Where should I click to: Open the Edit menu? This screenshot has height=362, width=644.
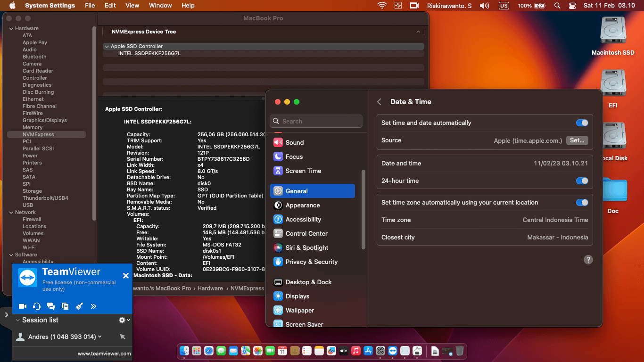click(110, 5)
